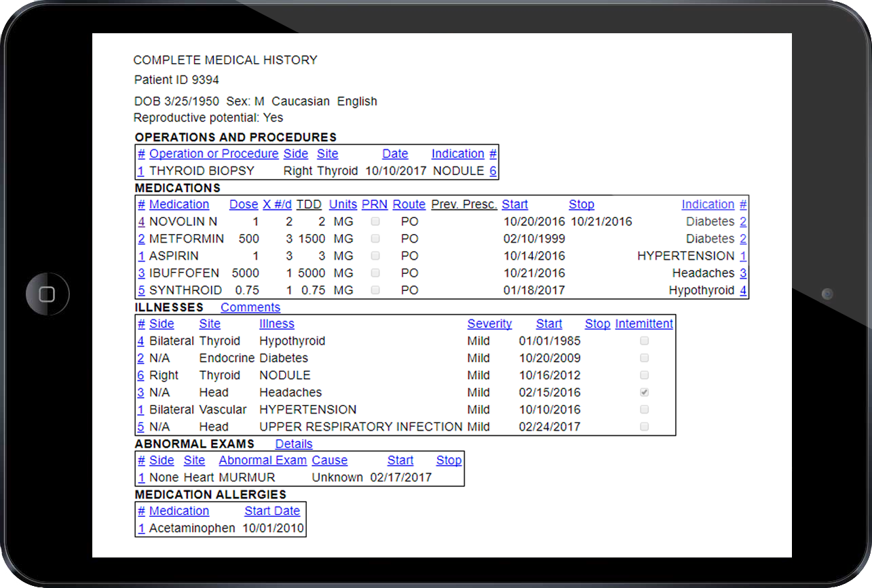Toggle PRN checkbox for NOVOLIN N

pyautogui.click(x=375, y=222)
